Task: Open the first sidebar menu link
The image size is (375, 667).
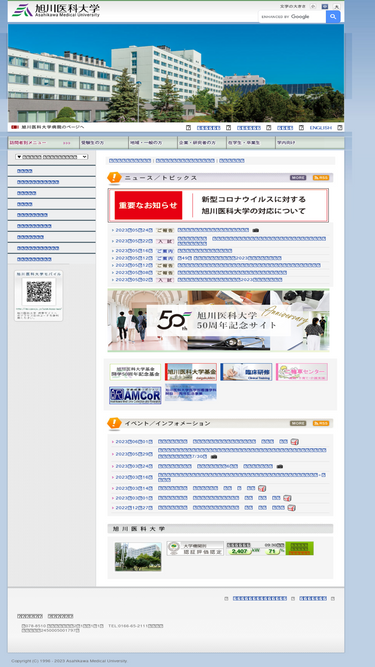Action: point(25,171)
